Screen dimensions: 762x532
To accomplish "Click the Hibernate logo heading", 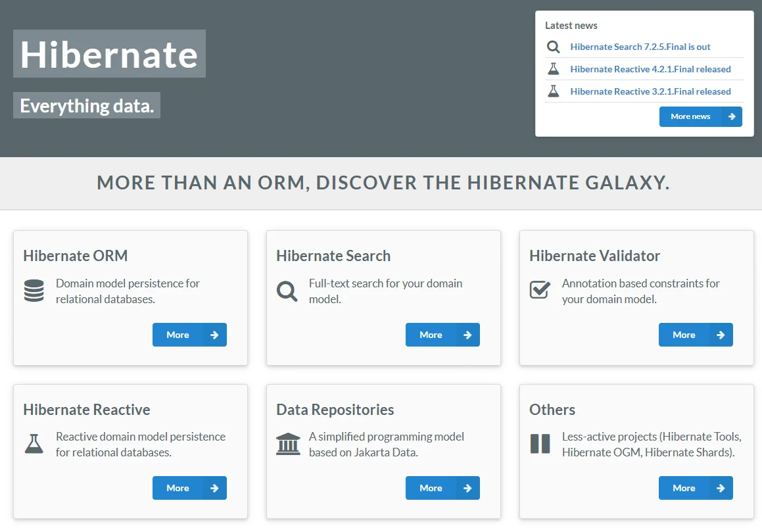I will tap(108, 55).
